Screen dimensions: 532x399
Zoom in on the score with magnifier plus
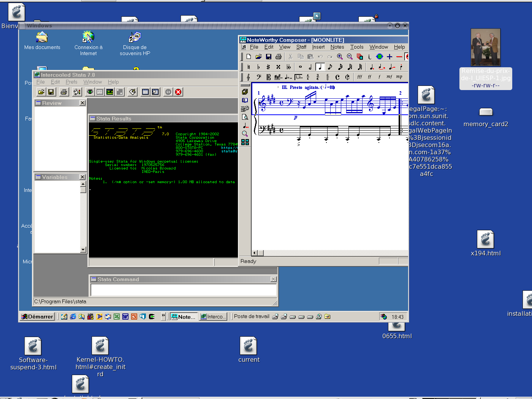coord(340,57)
